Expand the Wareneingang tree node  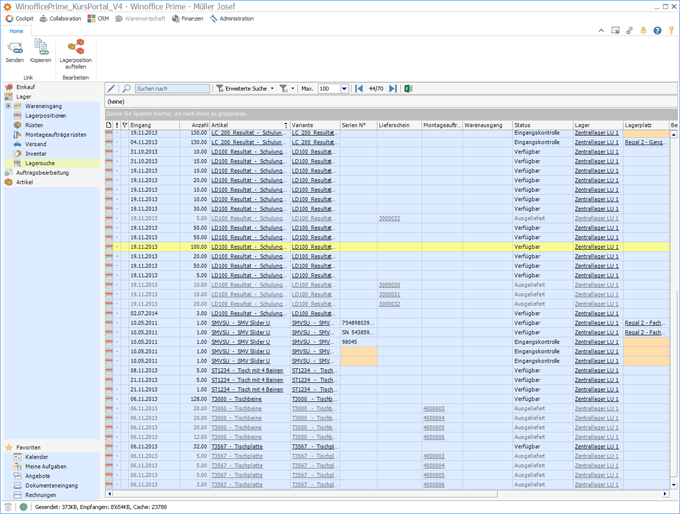8,106
